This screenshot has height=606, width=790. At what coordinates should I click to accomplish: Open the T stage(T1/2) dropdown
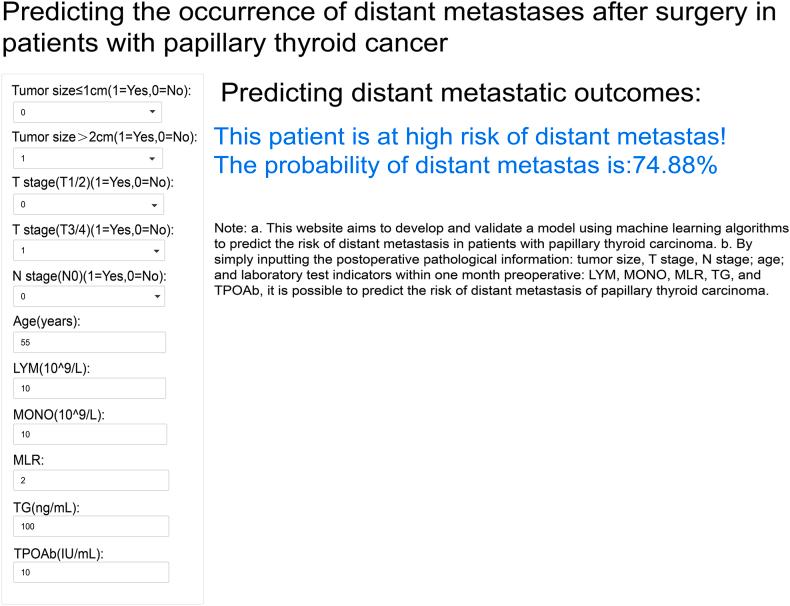pos(85,205)
